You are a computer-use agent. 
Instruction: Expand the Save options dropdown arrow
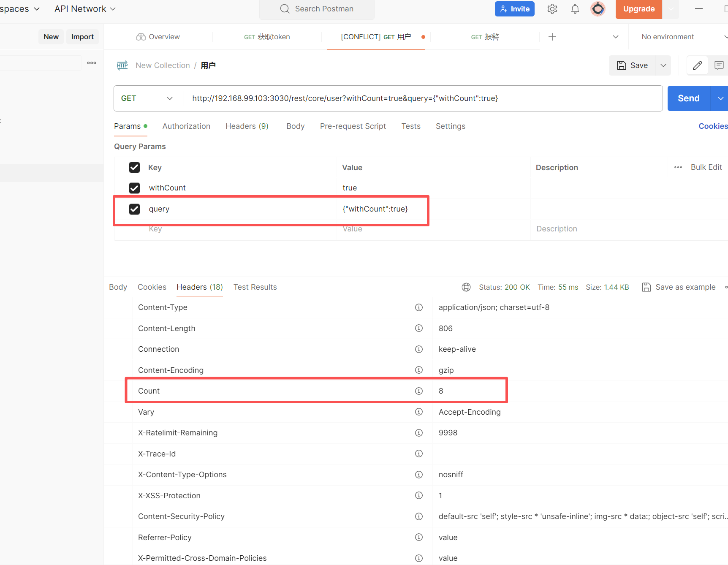click(663, 65)
